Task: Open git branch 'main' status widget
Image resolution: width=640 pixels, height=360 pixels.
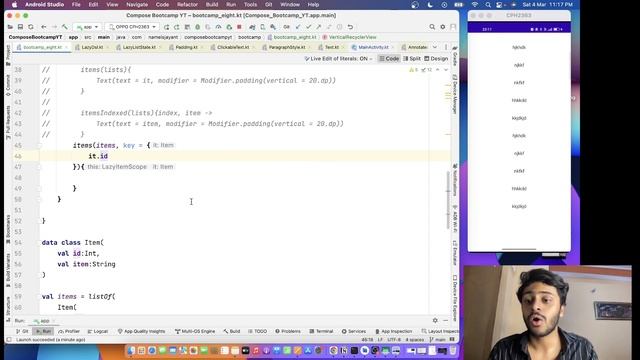Action: pyautogui.click(x=438, y=340)
